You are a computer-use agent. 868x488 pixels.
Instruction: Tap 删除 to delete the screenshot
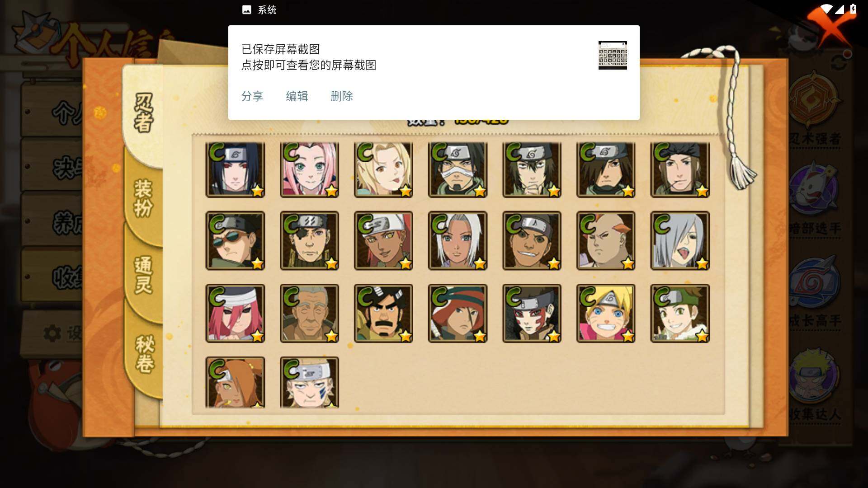(342, 96)
